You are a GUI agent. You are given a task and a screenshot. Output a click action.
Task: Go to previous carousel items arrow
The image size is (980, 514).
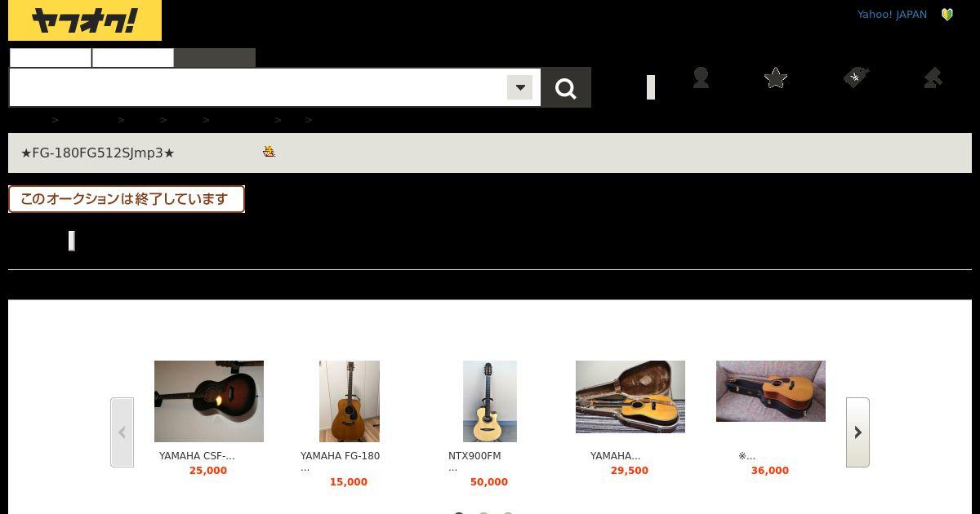click(122, 432)
